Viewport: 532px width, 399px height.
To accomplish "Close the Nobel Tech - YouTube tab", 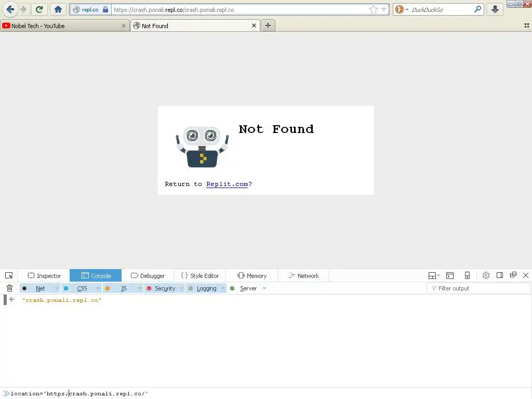I will coord(124,25).
